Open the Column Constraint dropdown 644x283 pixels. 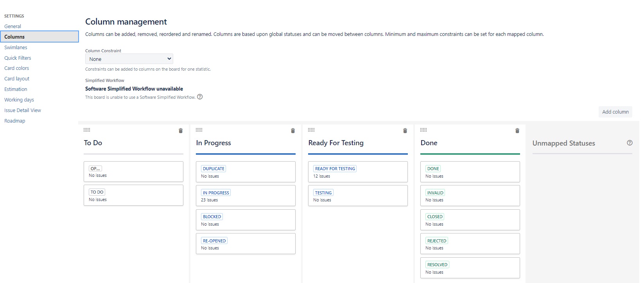pos(129,59)
